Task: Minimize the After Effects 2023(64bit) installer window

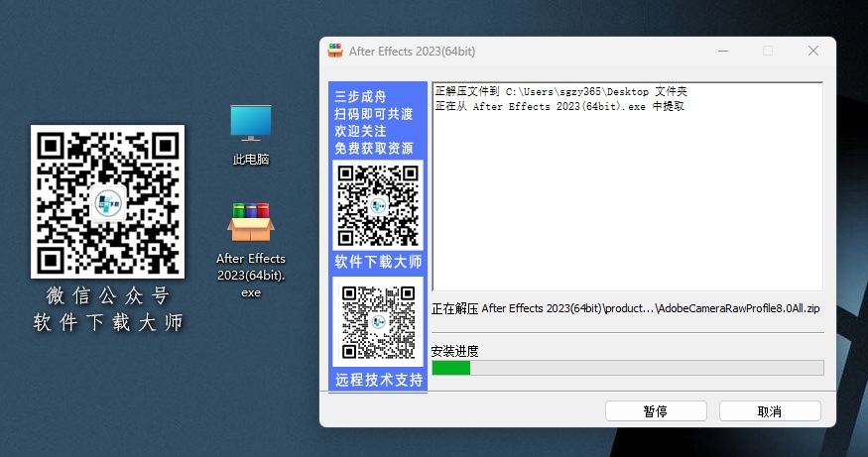Action: 723,51
